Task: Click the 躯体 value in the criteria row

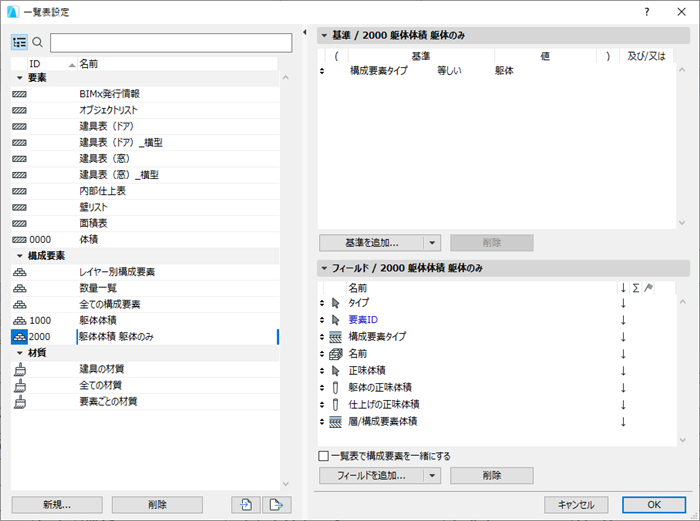Action: 504,71
